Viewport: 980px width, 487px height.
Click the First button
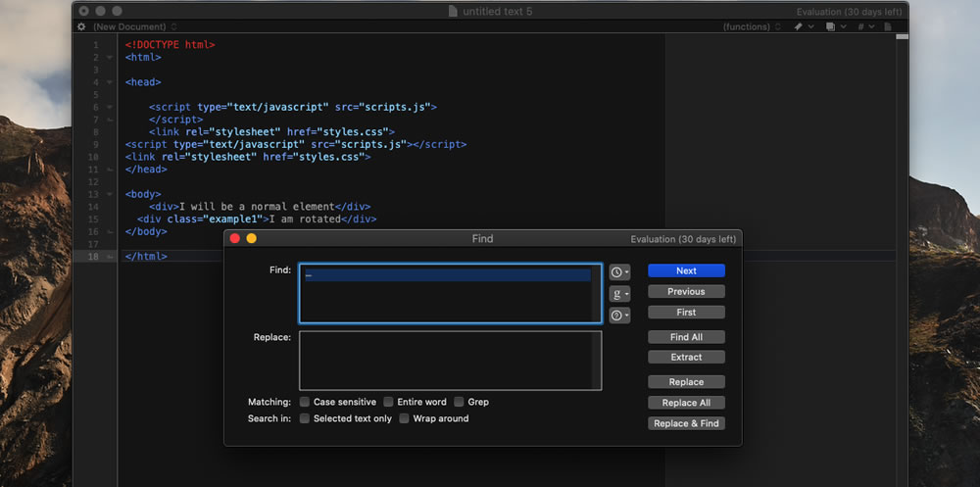[686, 312]
